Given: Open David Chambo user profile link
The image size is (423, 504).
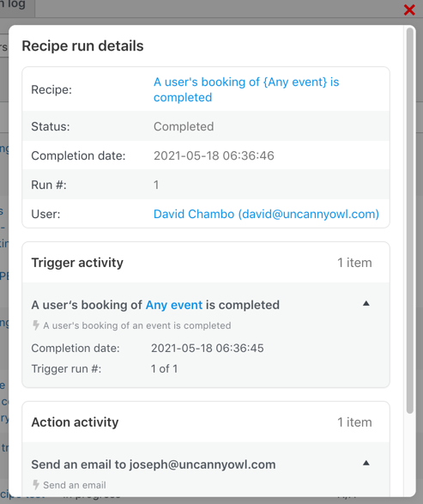Looking at the screenshot, I should (x=266, y=214).
